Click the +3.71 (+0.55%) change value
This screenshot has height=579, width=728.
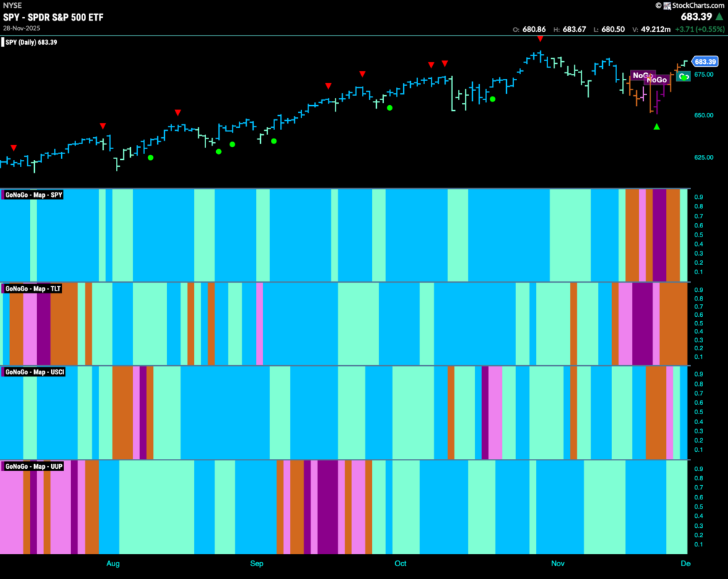tap(700, 29)
